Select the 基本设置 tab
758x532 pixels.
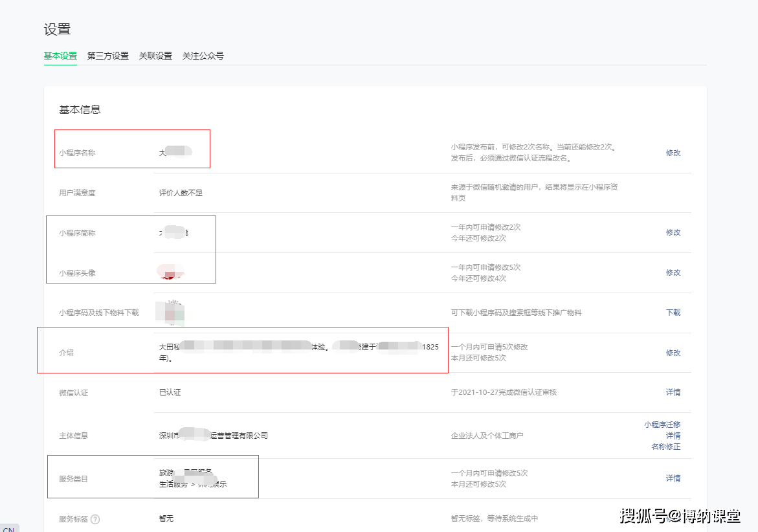tap(60, 56)
